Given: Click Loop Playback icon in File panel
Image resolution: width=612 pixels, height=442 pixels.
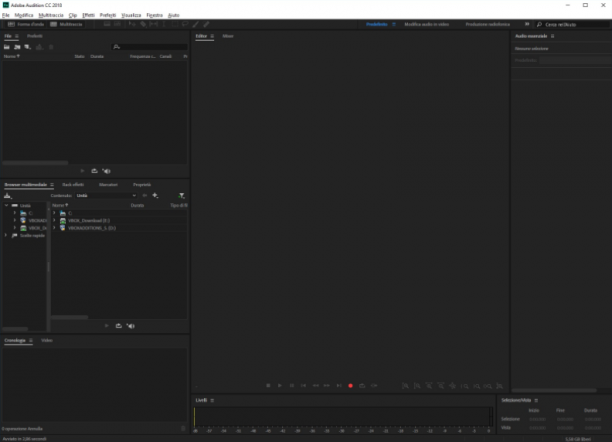Looking at the screenshot, I should point(94,171).
